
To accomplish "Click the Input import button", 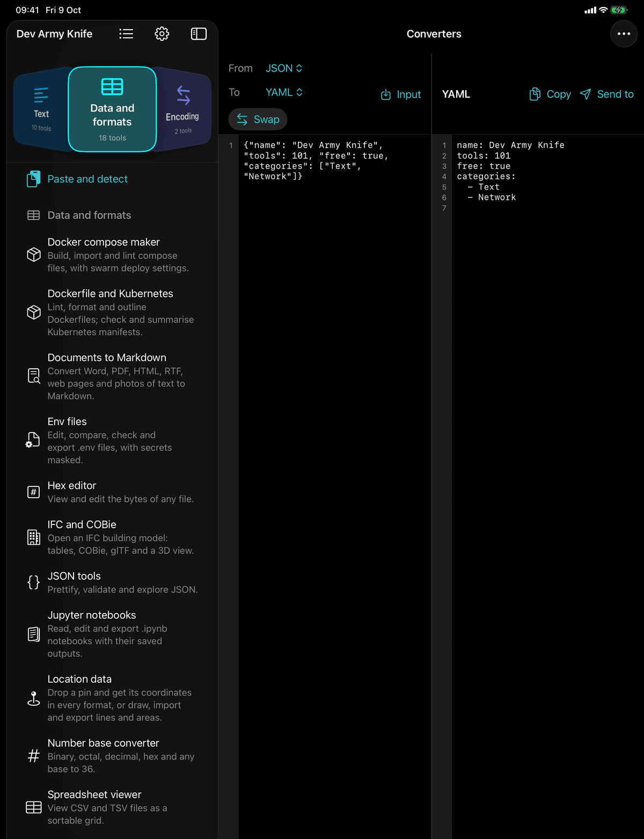I will click(x=401, y=94).
